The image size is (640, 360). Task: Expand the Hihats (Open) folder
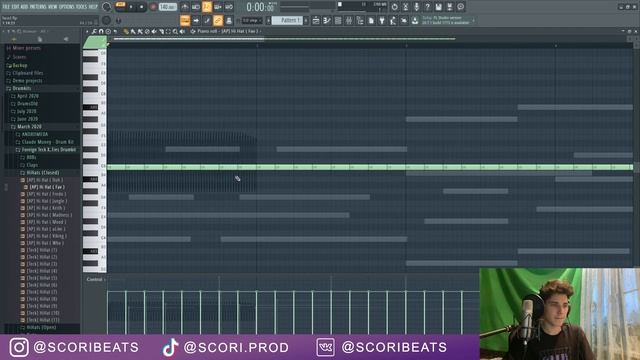click(x=41, y=327)
